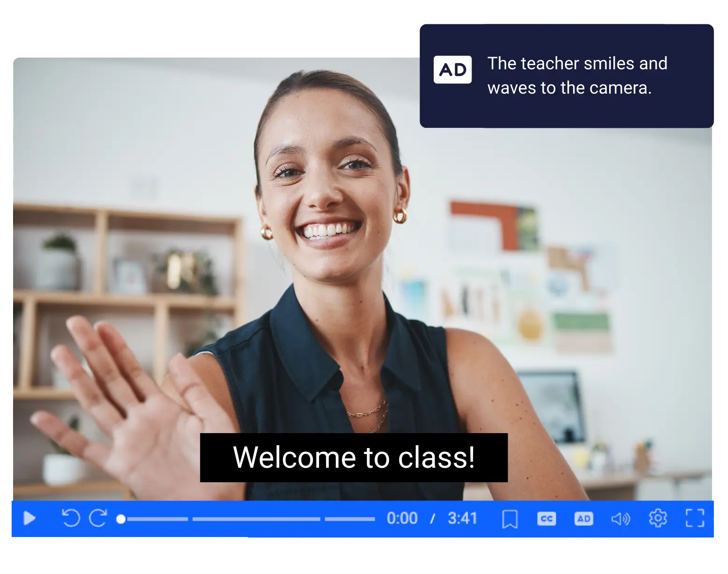
Task: Seek using the progress bar
Action: tap(248, 518)
